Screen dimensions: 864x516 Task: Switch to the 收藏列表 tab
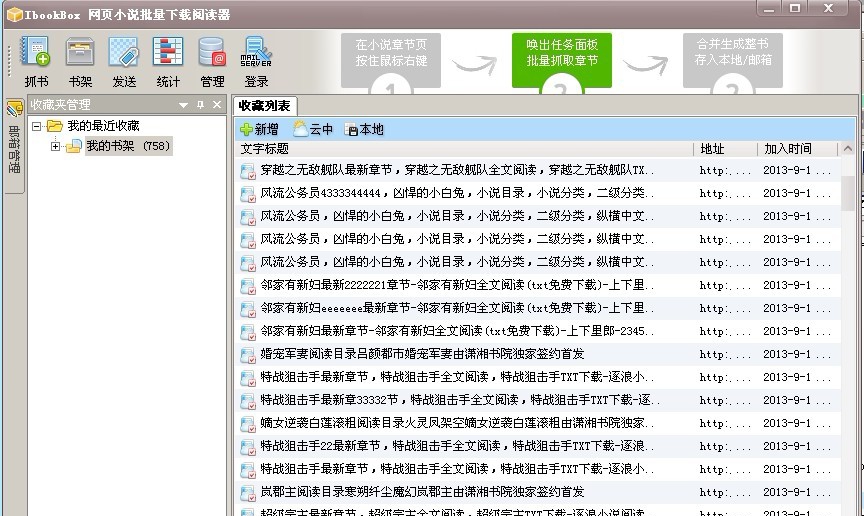click(x=264, y=106)
